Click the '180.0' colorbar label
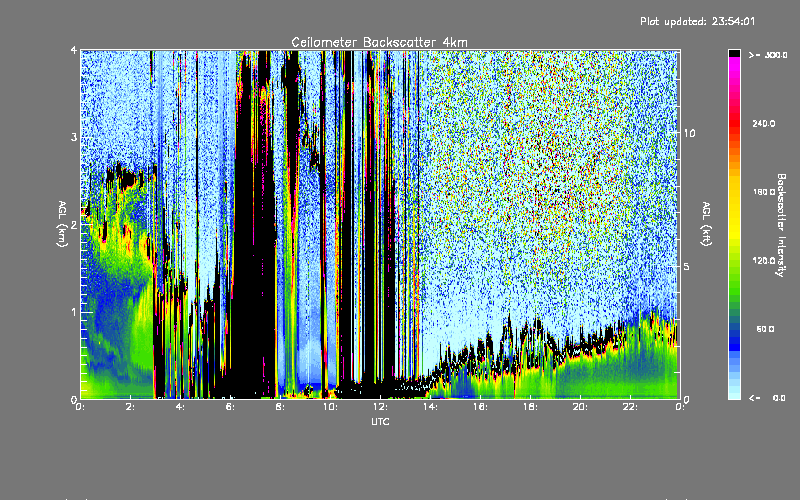Screen dimensions: 800x500 click(x=764, y=192)
